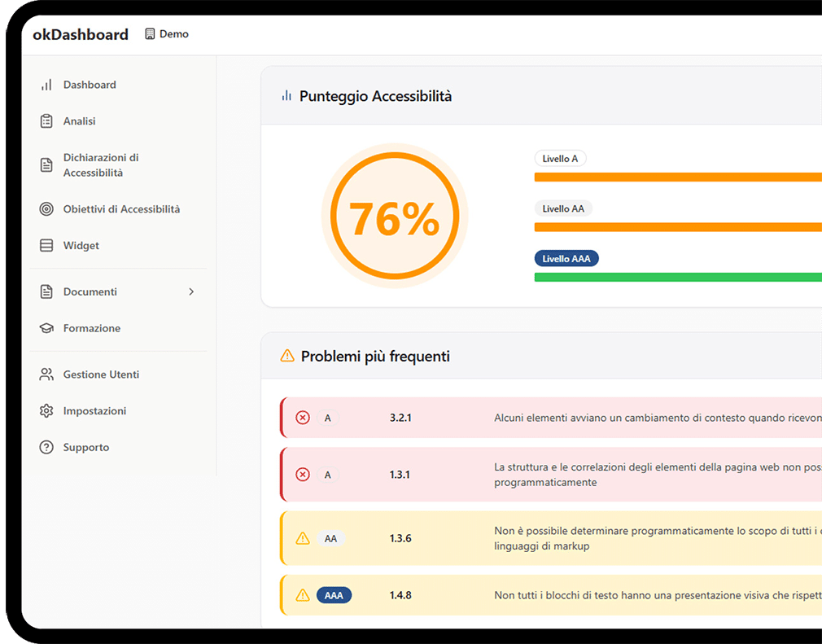Click the Gestione Utenti people icon
The image size is (822, 644).
point(46,375)
